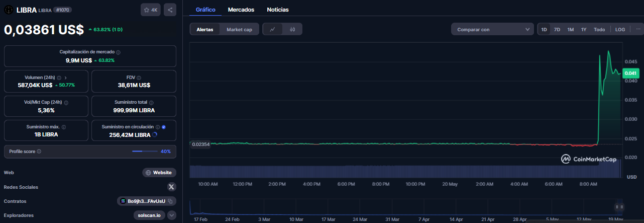Open the three-dots chart options menu

pos(638,29)
